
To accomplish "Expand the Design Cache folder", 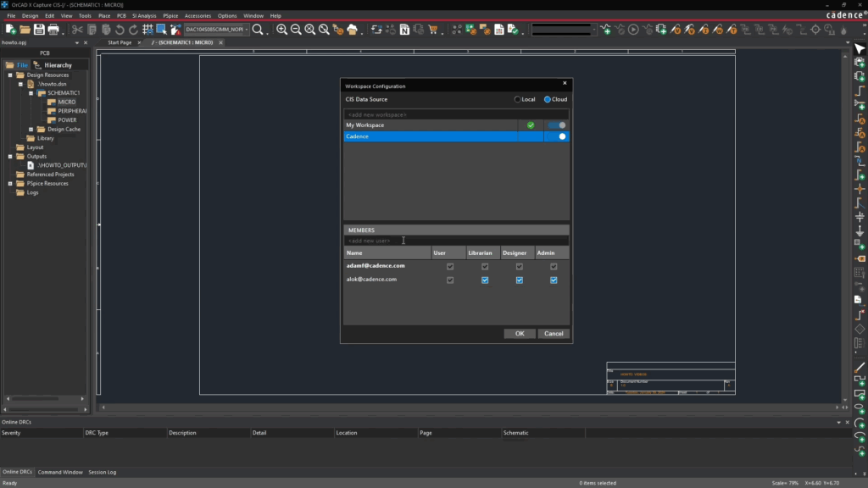I will (31, 130).
